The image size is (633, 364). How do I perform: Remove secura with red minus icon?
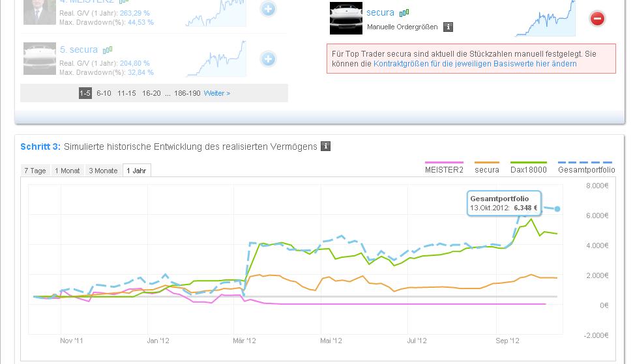(x=597, y=19)
